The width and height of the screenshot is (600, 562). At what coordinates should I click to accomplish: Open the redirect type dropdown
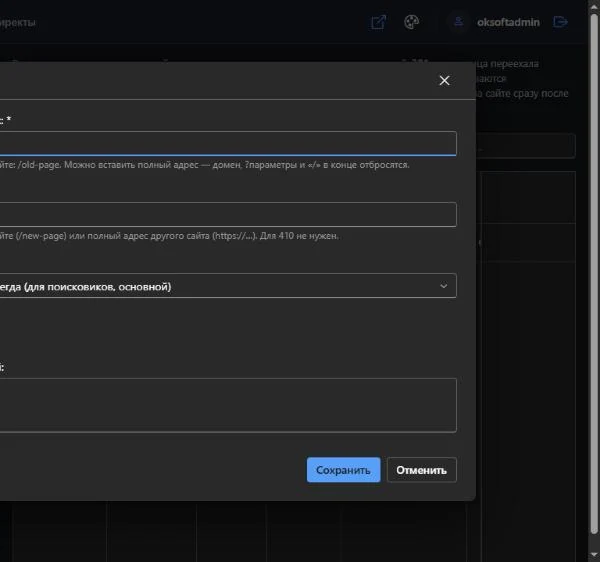tap(228, 285)
